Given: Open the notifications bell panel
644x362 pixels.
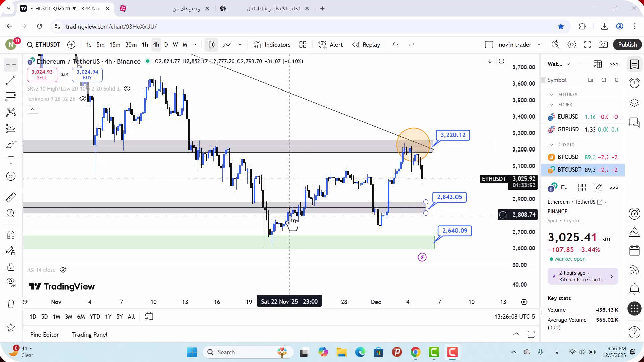Looking at the screenshot, I should [x=634, y=289].
